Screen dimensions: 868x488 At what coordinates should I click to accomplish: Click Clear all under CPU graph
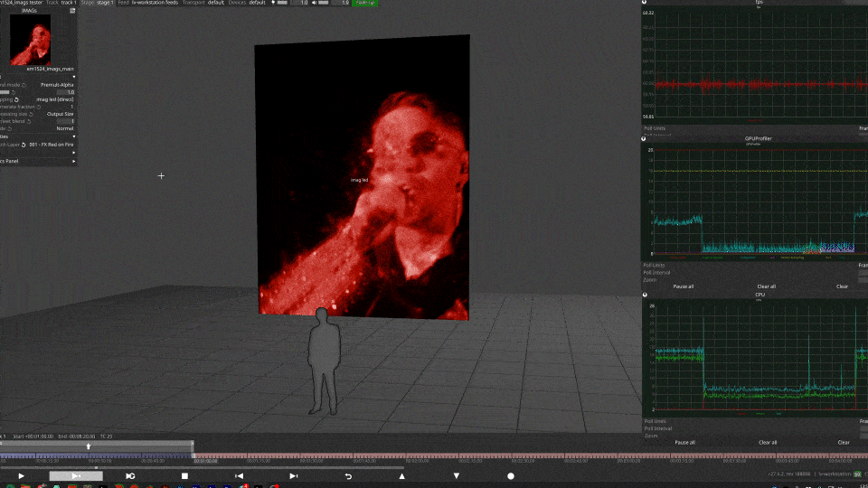click(768, 443)
